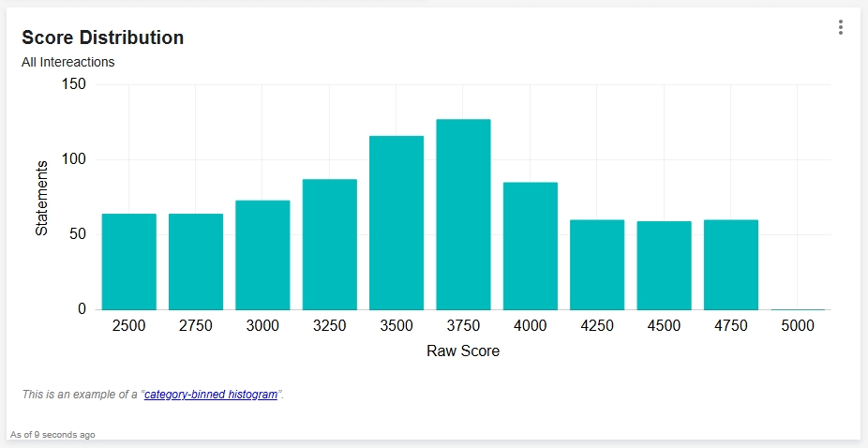Screen dimensions: 868x448
Task: Click the Statements axis label
Action: pyautogui.click(x=41, y=198)
